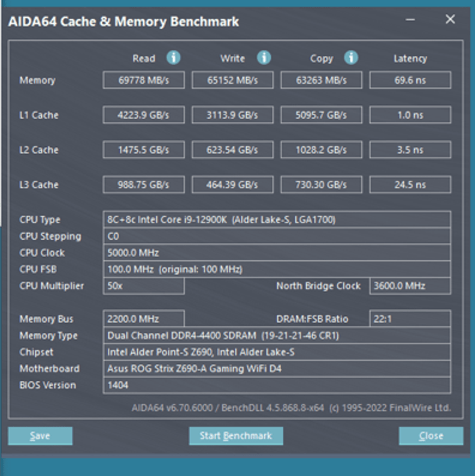Select L3 Cache write 464.39 GB/s
Image resolution: width=475 pixels, height=476 pixels.
point(232,185)
